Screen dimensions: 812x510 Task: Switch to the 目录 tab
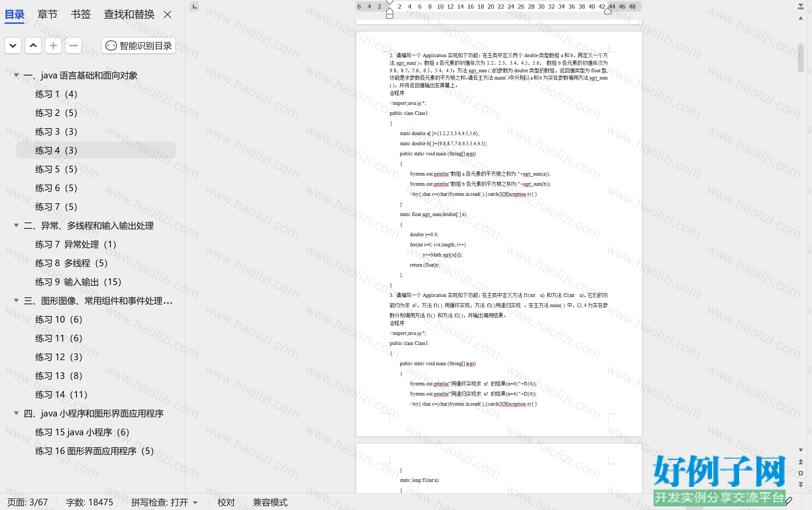(14, 14)
